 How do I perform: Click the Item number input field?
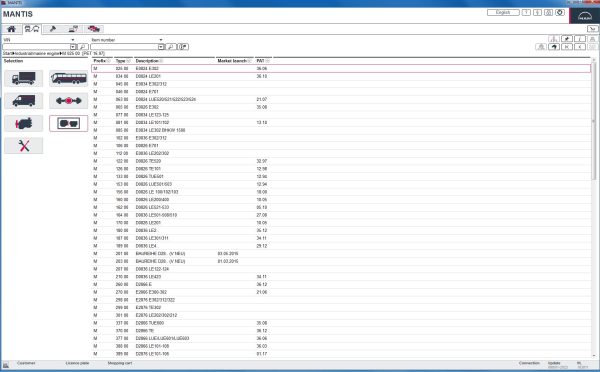coord(124,47)
